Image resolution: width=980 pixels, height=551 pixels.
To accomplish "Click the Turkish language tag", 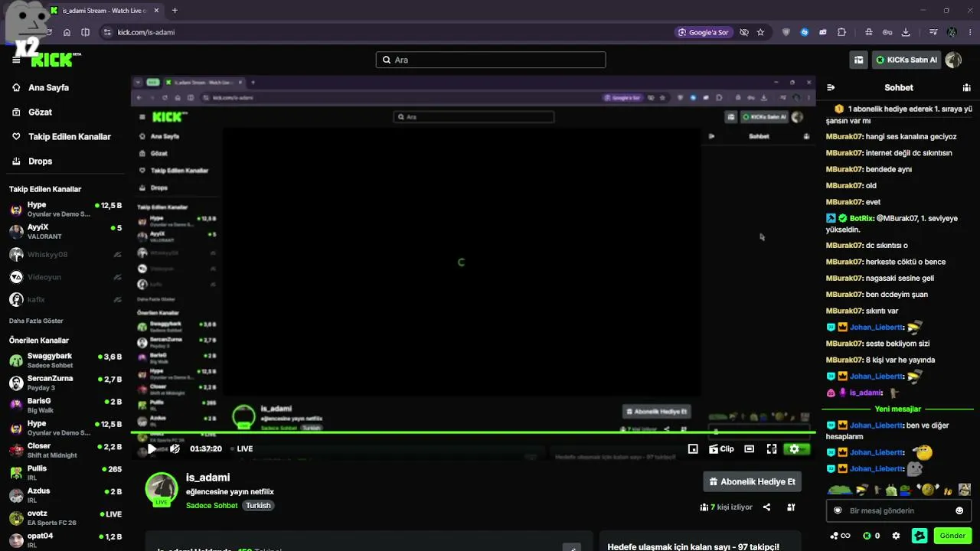I will pos(258,505).
